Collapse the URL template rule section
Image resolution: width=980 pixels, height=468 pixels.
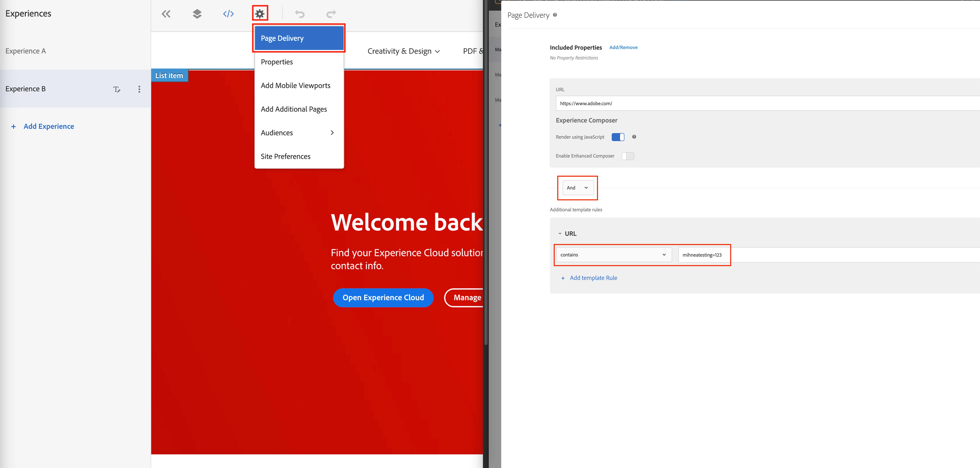560,234
